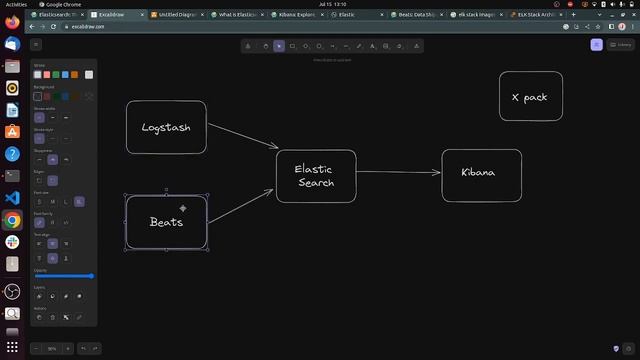Viewport: 640px width, 360px height.
Task: Zoom in on the canvas
Action: [68, 349]
